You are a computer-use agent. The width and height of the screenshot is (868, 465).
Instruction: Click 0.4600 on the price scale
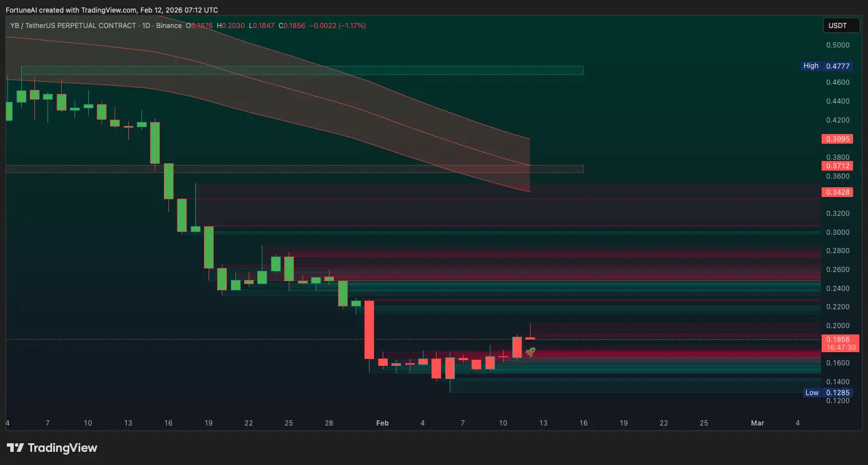(x=838, y=82)
